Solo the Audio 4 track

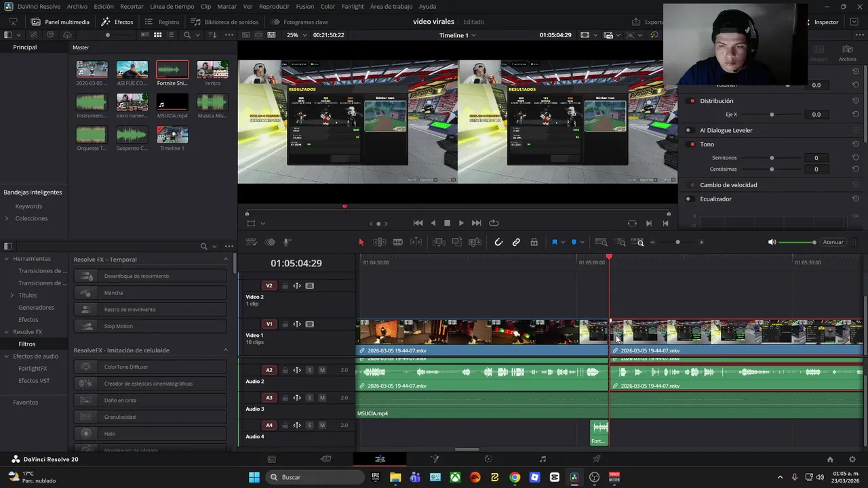tap(309, 426)
